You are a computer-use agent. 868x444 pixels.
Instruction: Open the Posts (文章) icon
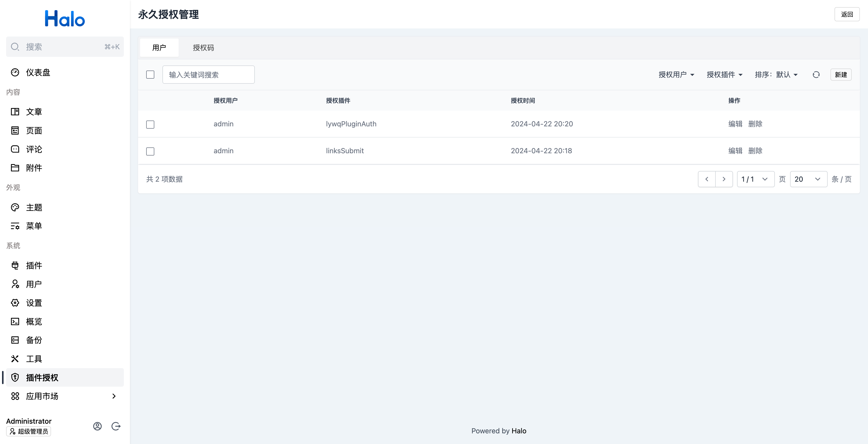(15, 111)
